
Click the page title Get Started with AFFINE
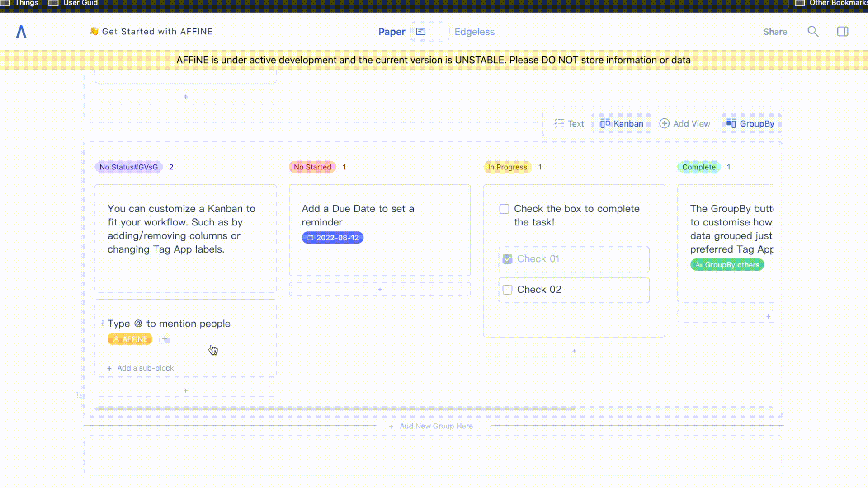coord(157,32)
